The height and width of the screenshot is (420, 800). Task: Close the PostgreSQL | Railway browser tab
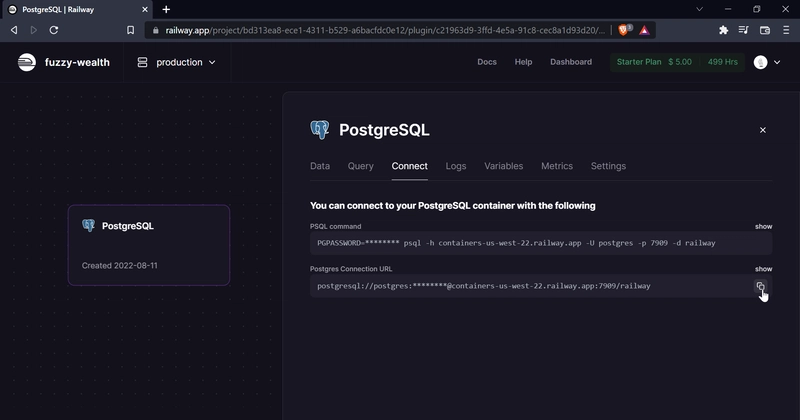coord(145,9)
